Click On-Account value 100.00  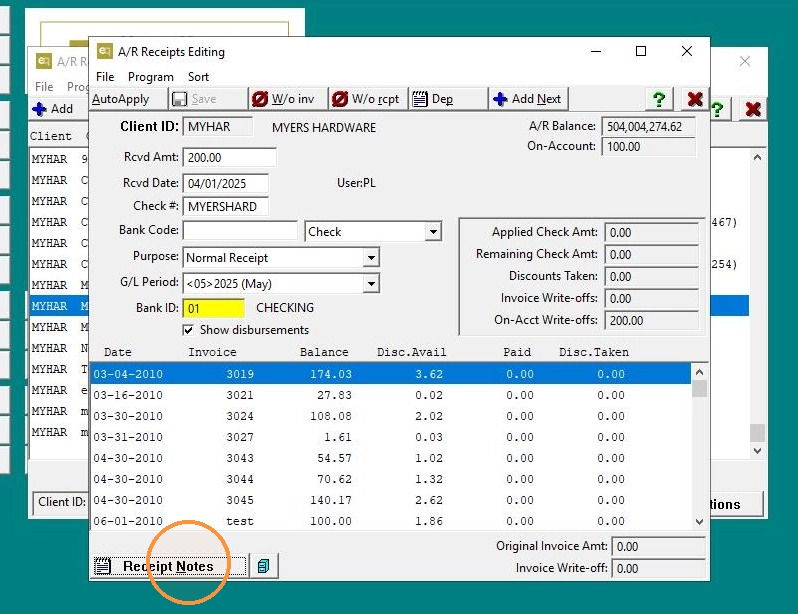click(x=648, y=147)
